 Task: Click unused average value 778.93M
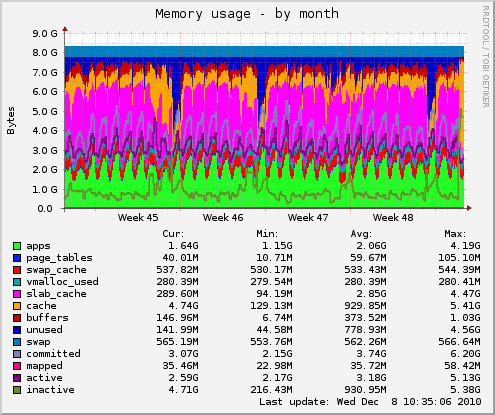pos(365,330)
